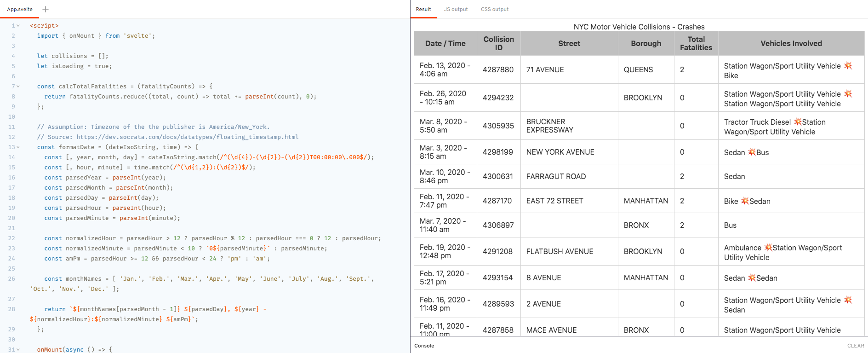This screenshot has width=868, height=353.
Task: Switch to the Result tab
Action: coord(423,9)
